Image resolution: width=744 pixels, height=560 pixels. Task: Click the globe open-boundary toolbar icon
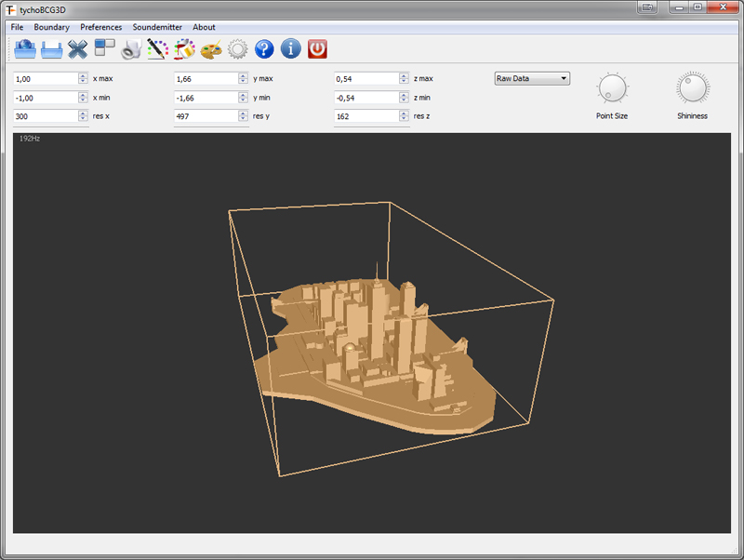pyautogui.click(x=24, y=49)
